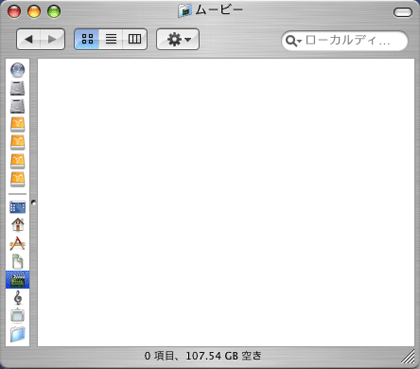Switch to list view mode
The height and width of the screenshot is (369, 420).
[111, 39]
